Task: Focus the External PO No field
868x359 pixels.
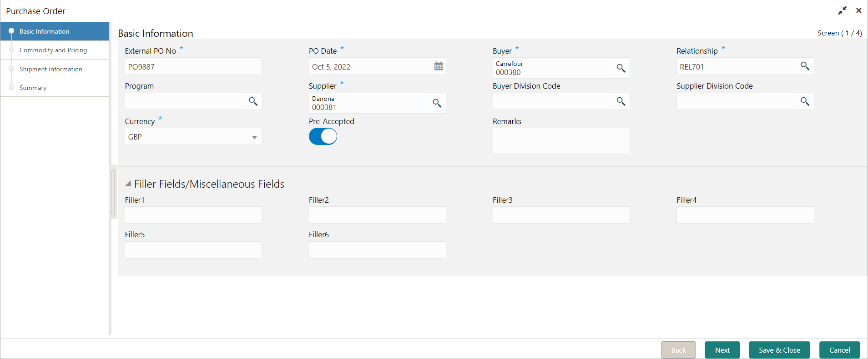Action: [193, 66]
